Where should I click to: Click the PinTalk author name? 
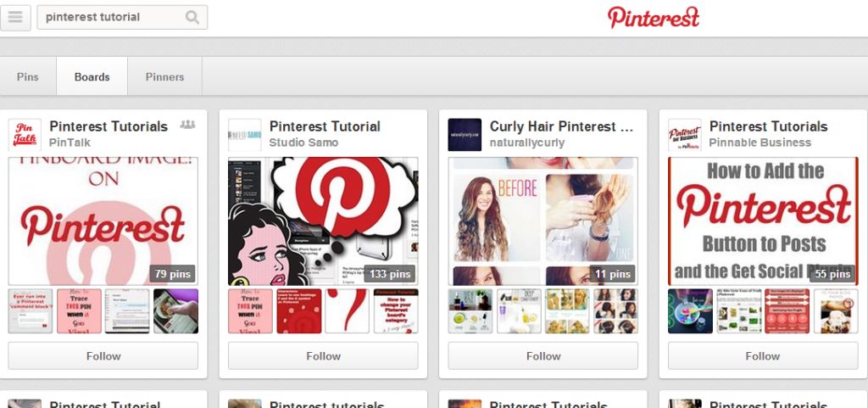tap(70, 143)
